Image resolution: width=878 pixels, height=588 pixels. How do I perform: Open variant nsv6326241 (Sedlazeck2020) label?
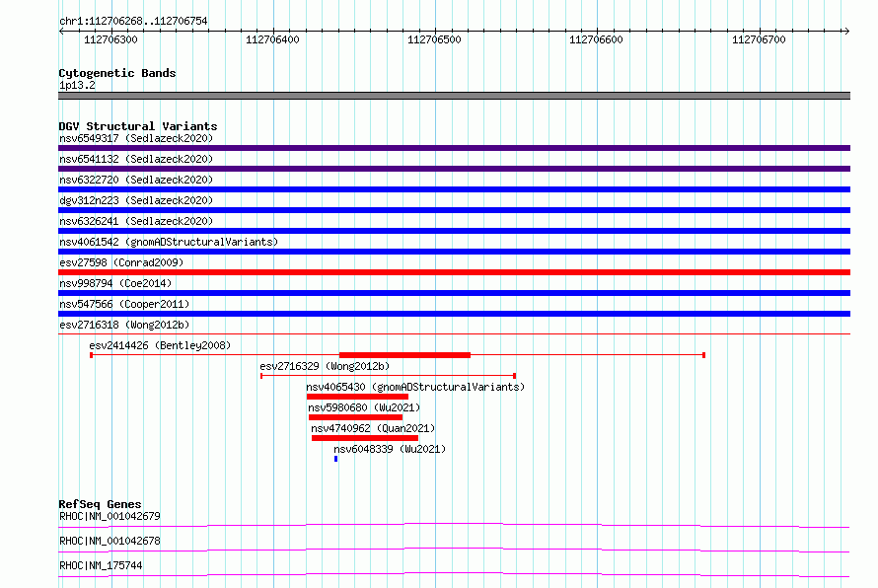click(x=136, y=221)
